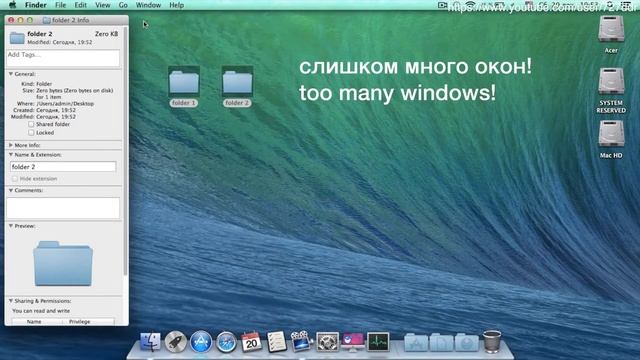Viewport: 640px width, 360px height.
Task: Collapse the General section
Action: pyautogui.click(x=11, y=74)
